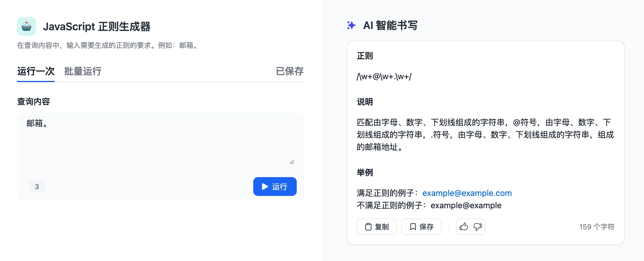Click the robot app icon
Screen dimensions: 644x261
click(26, 26)
